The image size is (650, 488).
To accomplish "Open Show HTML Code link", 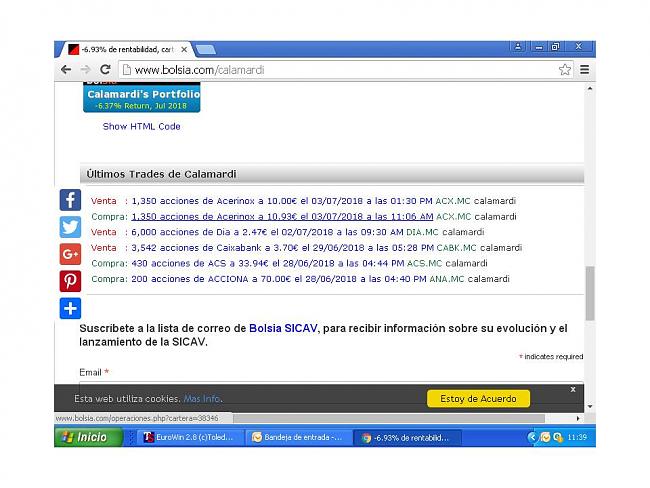I will click(x=141, y=126).
